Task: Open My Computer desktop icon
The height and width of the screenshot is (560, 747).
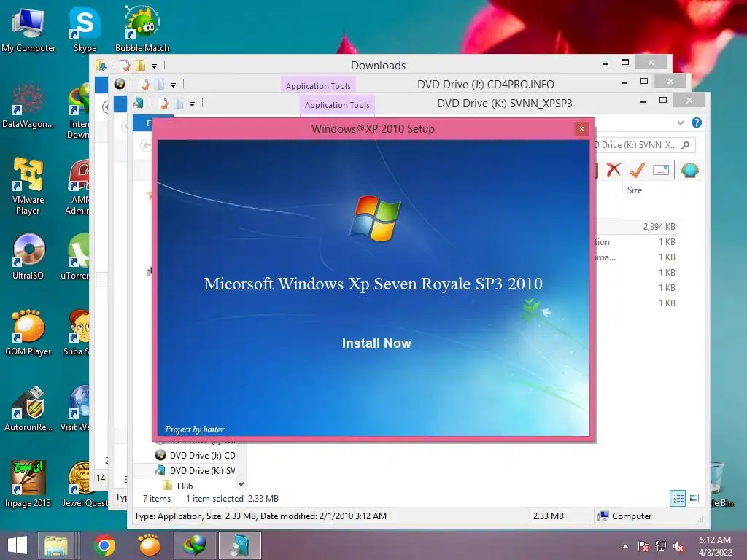Action: coord(28,29)
